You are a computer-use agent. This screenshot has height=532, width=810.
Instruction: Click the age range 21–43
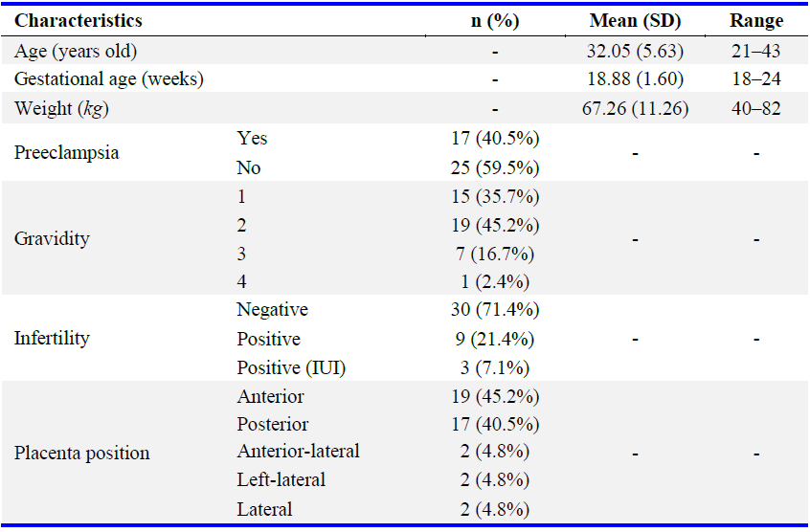tap(756, 51)
